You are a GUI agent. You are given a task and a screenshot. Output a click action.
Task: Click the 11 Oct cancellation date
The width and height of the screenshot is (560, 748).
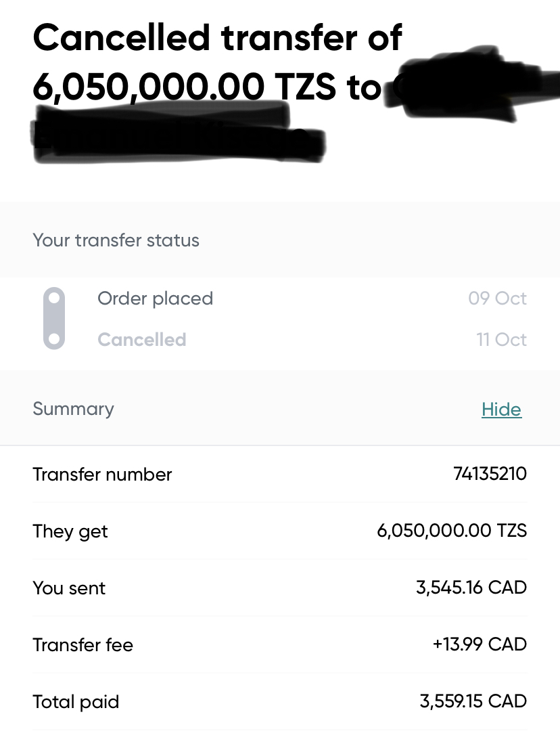(501, 339)
